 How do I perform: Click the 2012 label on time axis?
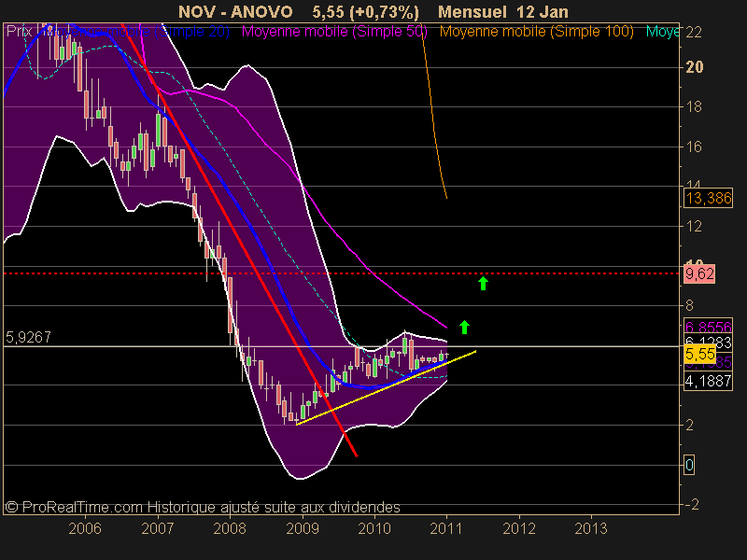[x=519, y=528]
